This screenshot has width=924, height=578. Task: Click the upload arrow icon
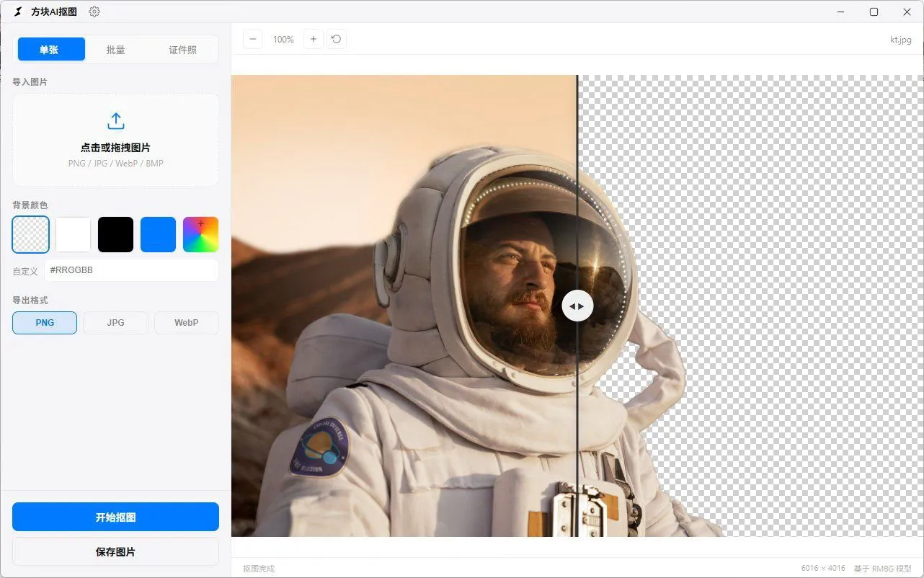click(115, 121)
